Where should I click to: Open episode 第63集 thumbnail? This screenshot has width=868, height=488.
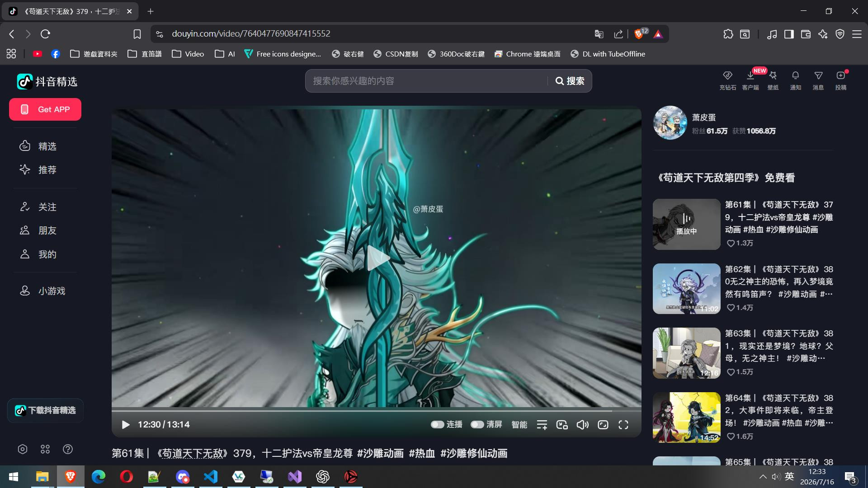point(686,353)
